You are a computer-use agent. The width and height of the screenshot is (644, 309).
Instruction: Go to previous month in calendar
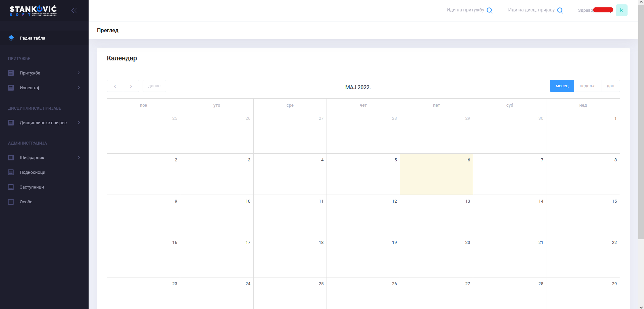tap(115, 86)
